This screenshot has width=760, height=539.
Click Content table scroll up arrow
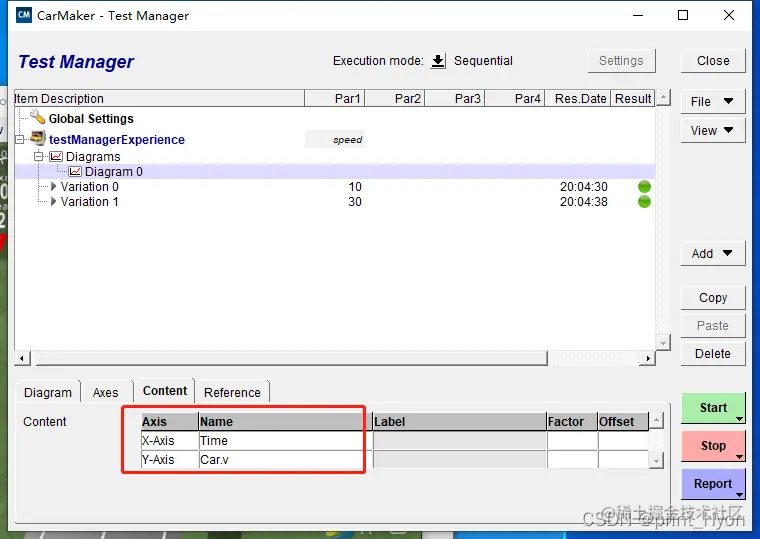coord(656,420)
